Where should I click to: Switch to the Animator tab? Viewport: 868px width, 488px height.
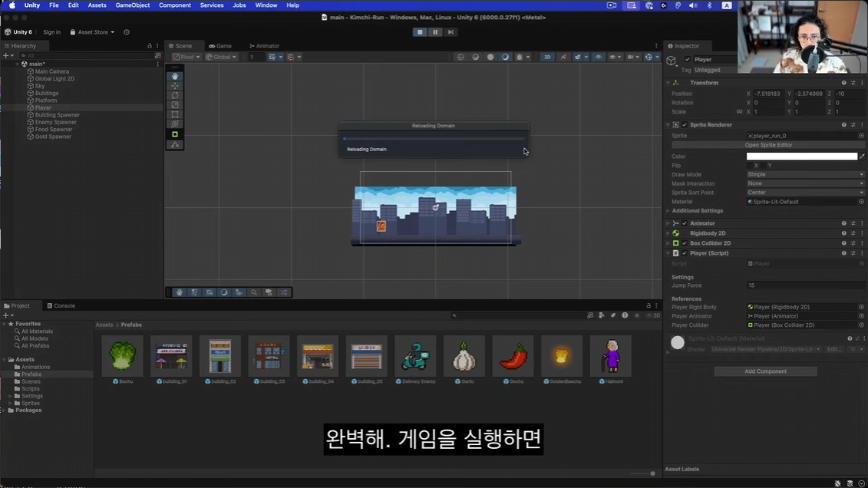tap(264, 46)
